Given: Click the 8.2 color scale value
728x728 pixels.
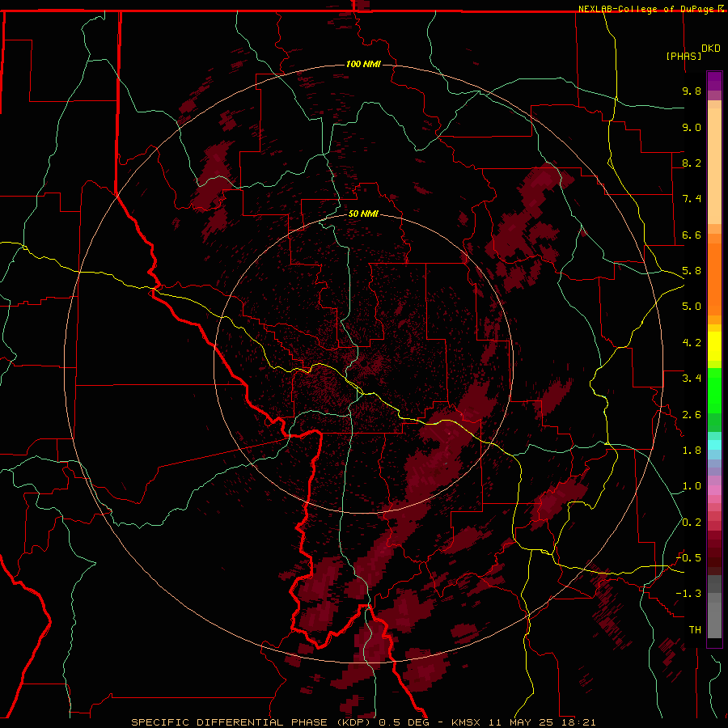Looking at the screenshot, I should 692,163.
